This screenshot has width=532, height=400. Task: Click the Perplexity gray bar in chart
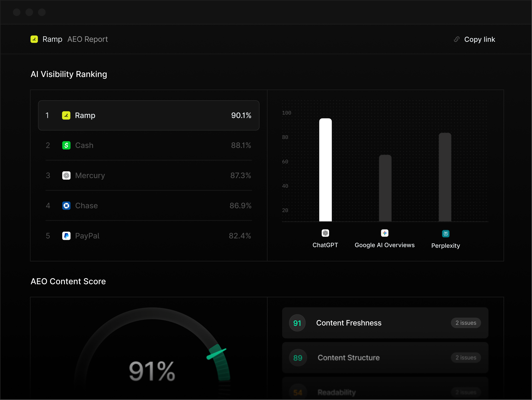[445, 177]
